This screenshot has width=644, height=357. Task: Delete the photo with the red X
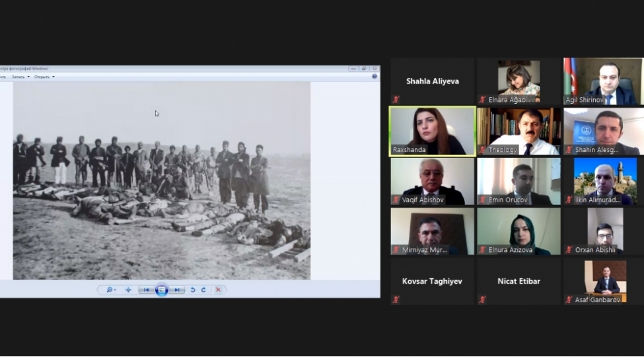[x=218, y=290]
